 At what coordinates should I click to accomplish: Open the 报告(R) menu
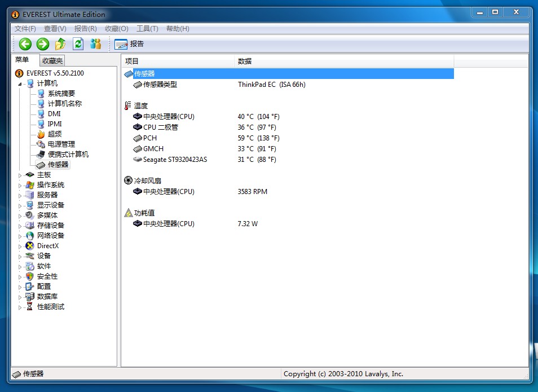pyautogui.click(x=85, y=29)
